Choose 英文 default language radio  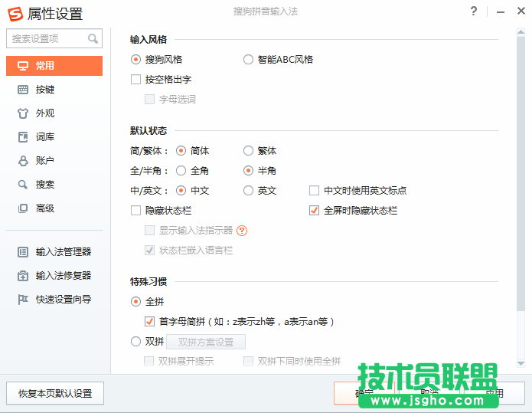[x=248, y=191]
